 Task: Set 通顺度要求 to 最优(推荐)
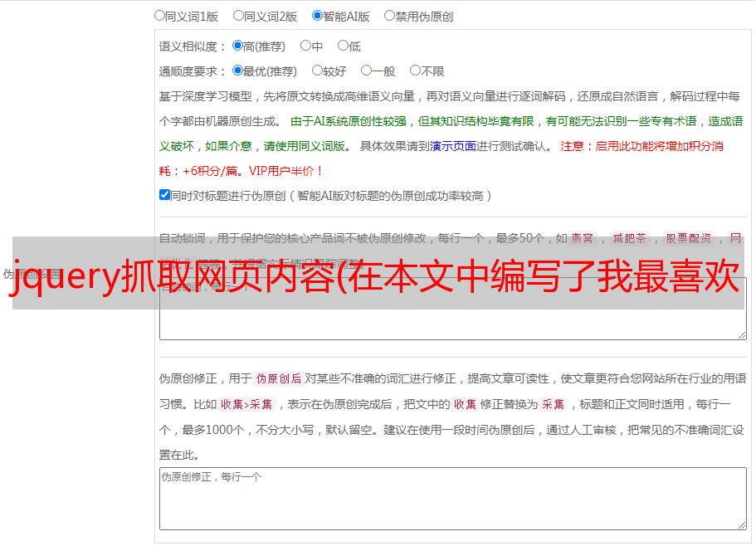click(237, 71)
